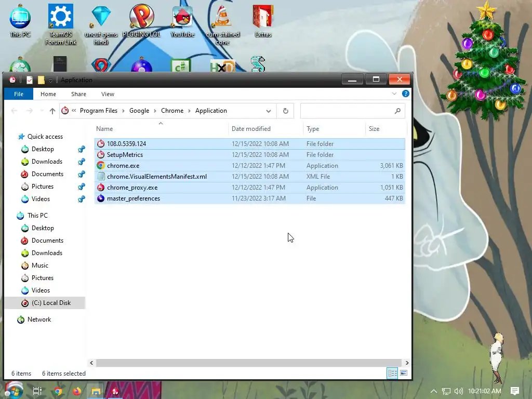This screenshot has height=399, width=532.
Task: Go up one folder level
Action: (x=52, y=111)
